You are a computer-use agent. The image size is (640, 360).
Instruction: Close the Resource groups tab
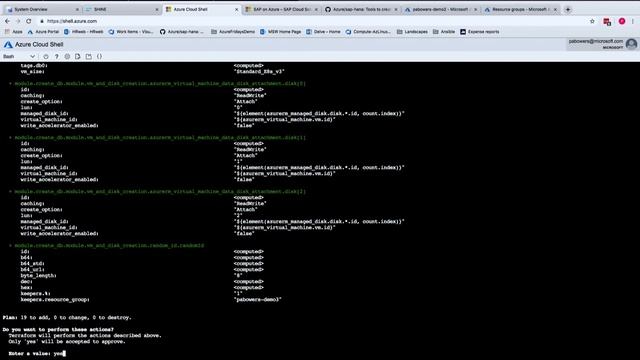[x=555, y=9]
